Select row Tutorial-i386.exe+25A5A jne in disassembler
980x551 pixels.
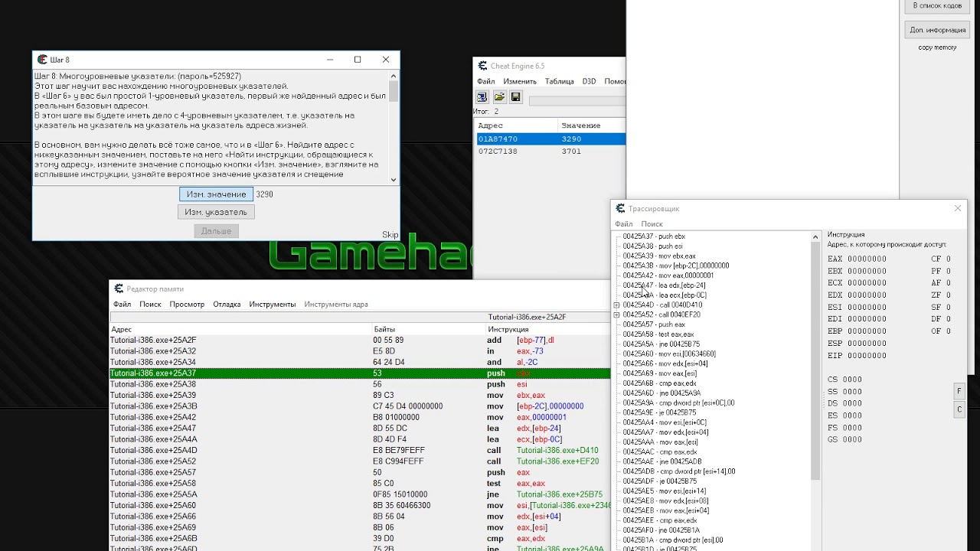(360, 494)
